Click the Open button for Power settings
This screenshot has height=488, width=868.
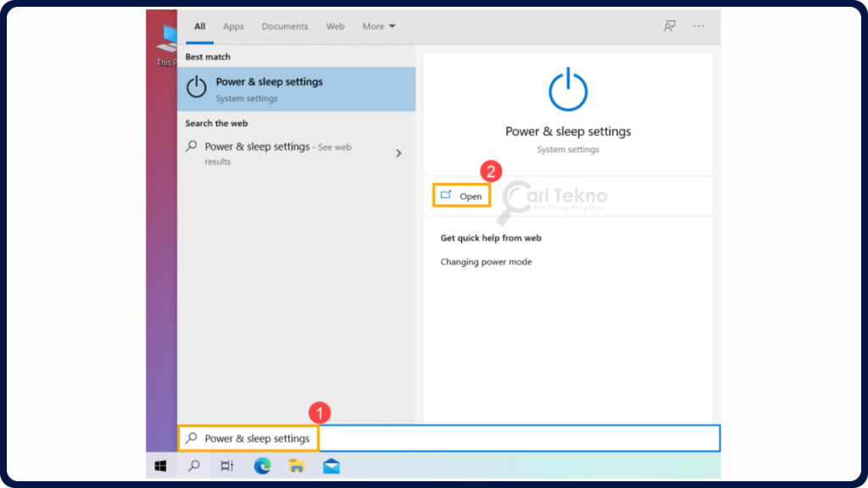461,195
